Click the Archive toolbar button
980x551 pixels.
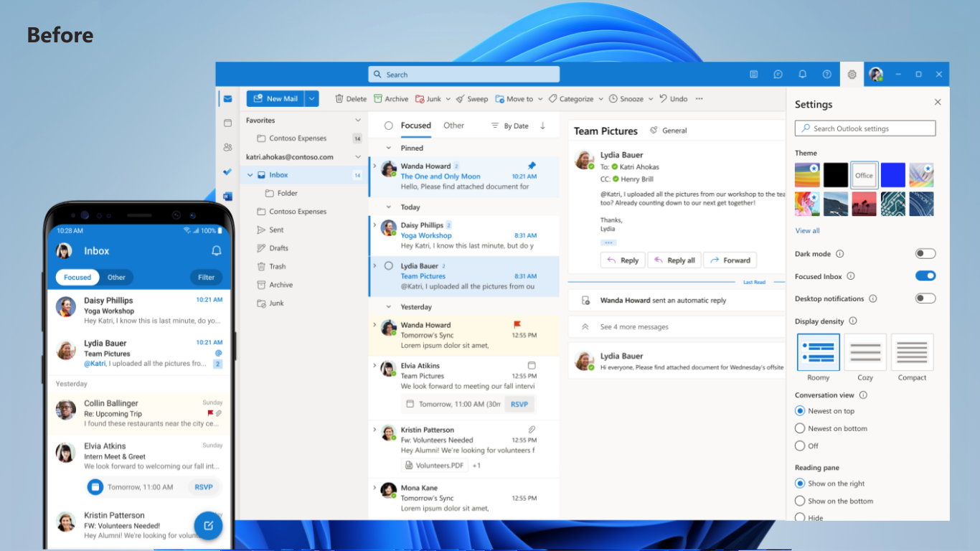(x=391, y=99)
